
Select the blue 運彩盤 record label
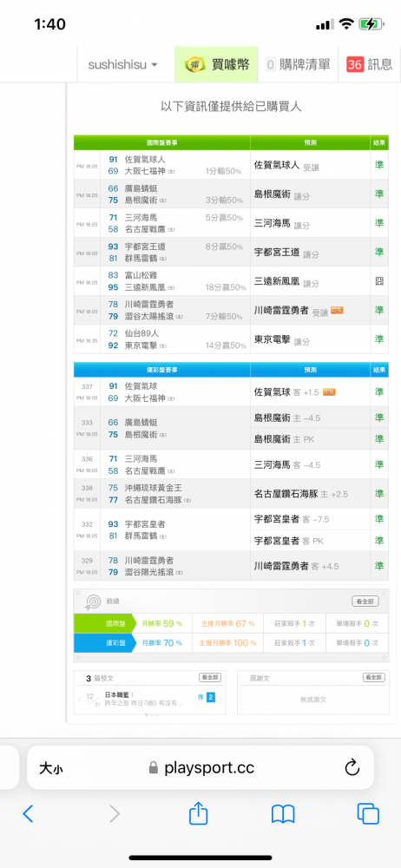click(105, 642)
